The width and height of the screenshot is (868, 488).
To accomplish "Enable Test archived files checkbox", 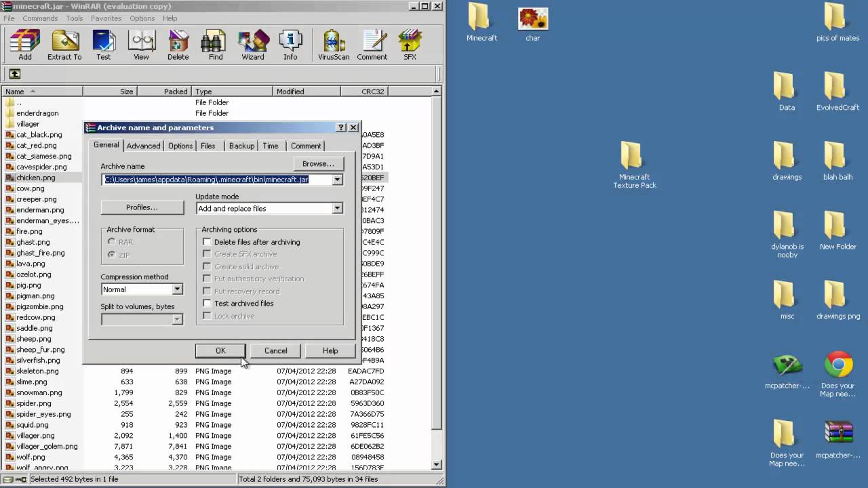I will pos(208,304).
